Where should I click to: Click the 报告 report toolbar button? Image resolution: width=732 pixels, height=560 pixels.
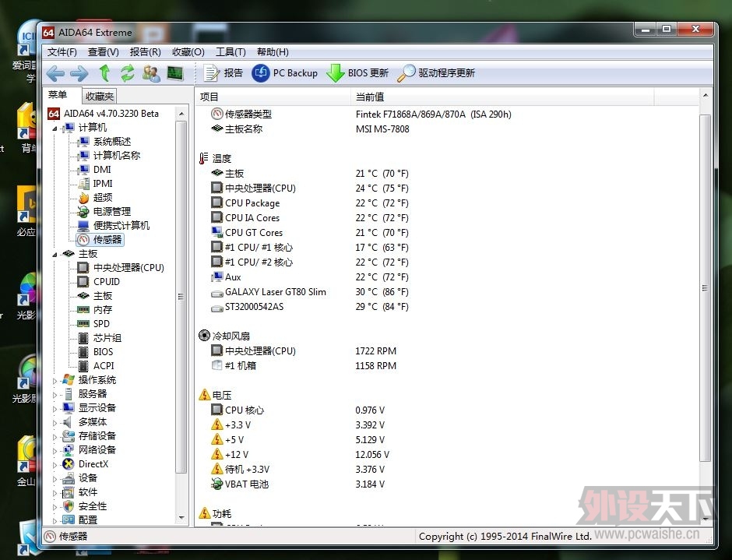tap(223, 73)
